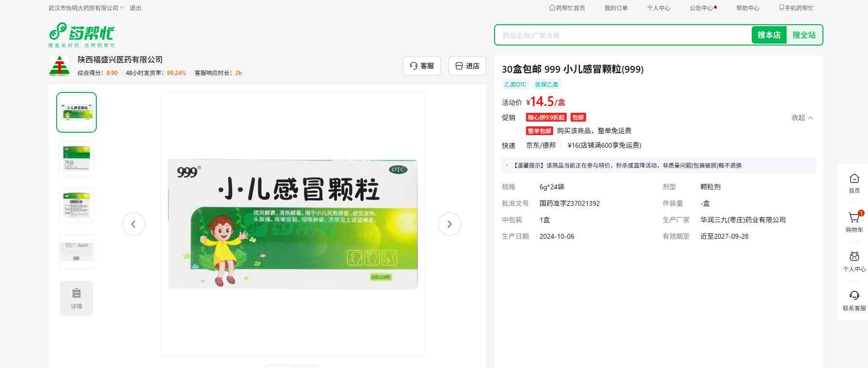Click the 搜全站 search button
Screen dimensions: 868x368
click(x=804, y=35)
